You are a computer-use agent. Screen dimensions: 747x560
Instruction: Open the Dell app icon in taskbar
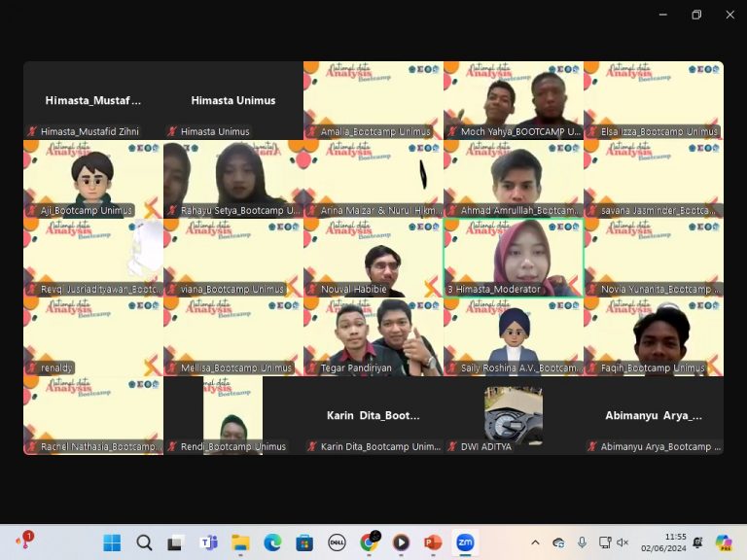[337, 542]
